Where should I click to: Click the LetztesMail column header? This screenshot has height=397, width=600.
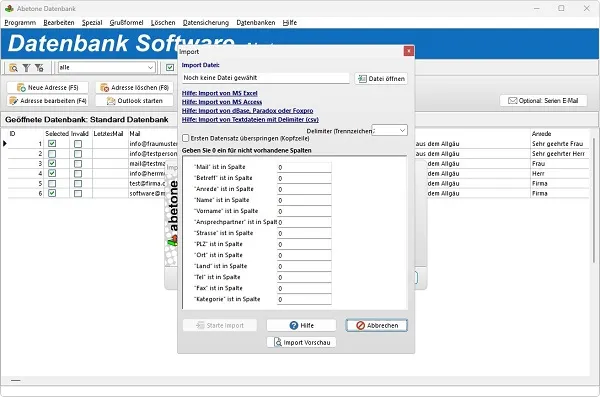point(108,134)
